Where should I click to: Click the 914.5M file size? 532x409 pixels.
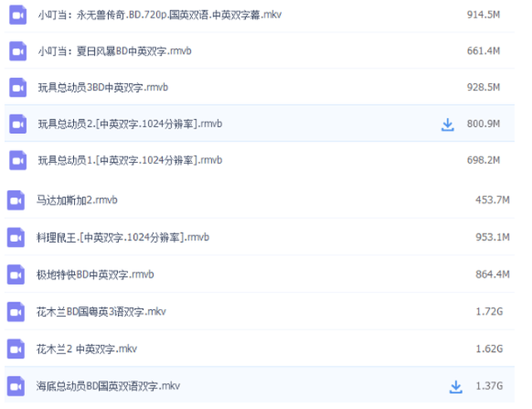coord(483,15)
